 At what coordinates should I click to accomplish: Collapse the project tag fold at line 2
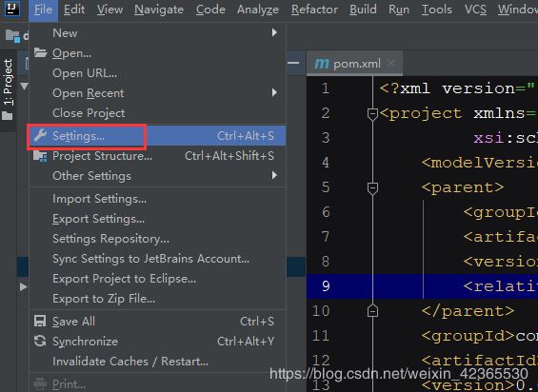tap(372, 114)
